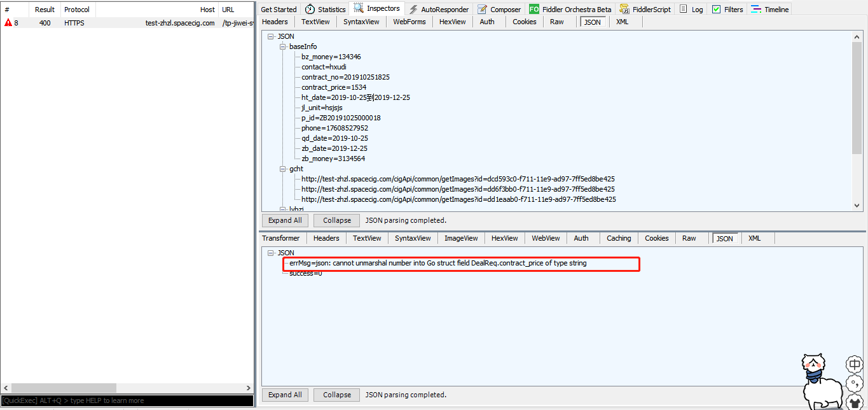
Task: Click Collapse button in the response panel
Action: 336,395
